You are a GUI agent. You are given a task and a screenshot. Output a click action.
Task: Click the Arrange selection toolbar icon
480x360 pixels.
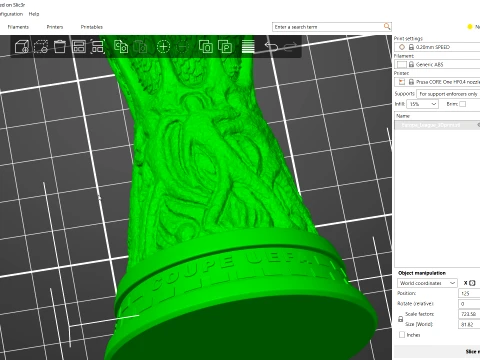[98, 47]
